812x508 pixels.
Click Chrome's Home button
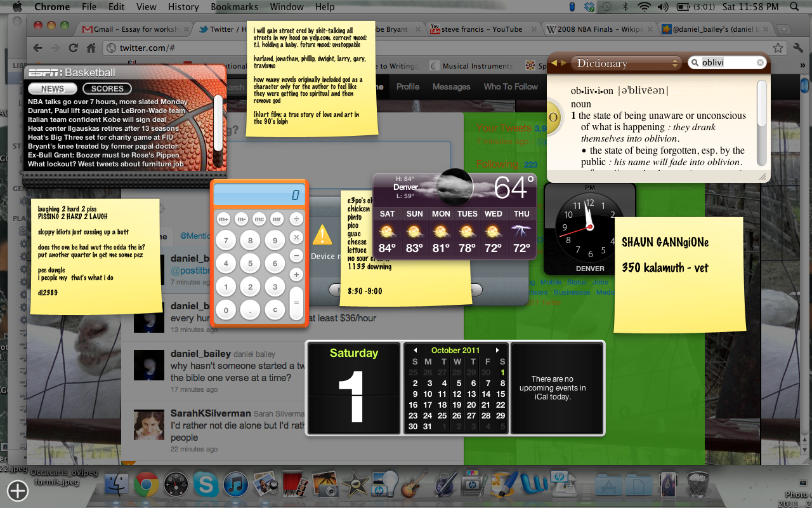click(91, 48)
